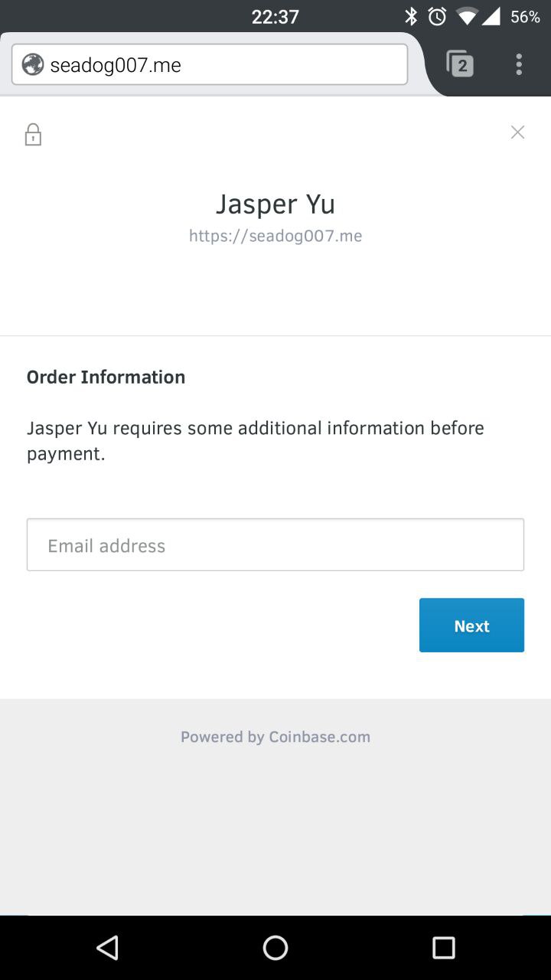Tap the globe site info icon
The width and height of the screenshot is (551, 980).
point(33,65)
